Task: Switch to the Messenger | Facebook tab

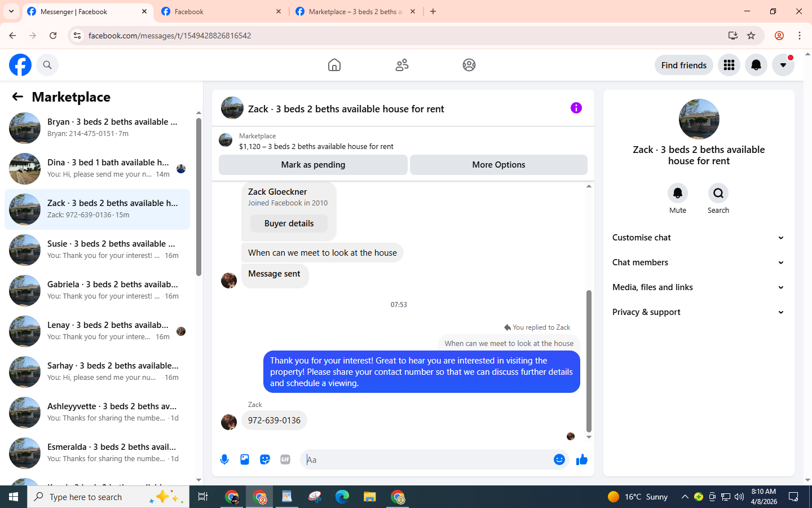Action: 87,11
